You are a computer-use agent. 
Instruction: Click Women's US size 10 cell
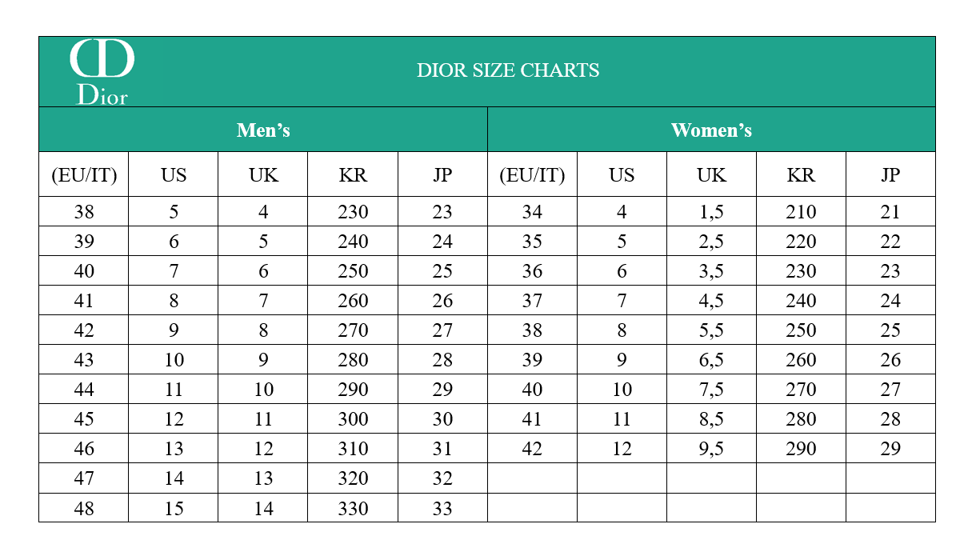622,390
